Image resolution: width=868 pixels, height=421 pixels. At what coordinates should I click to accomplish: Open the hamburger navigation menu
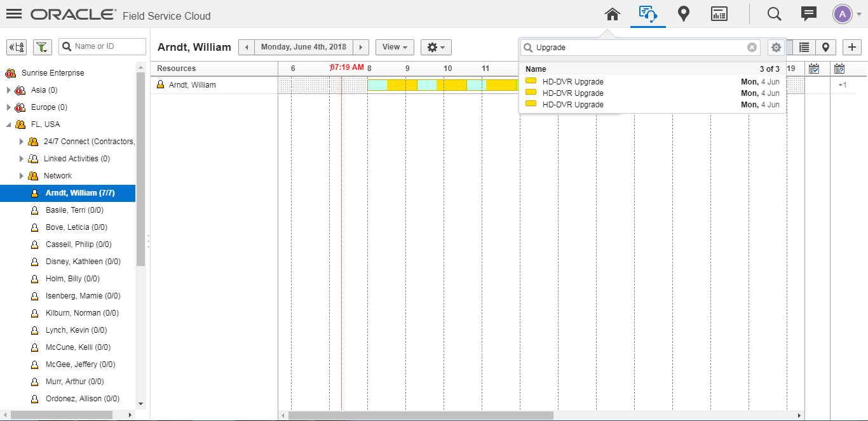[13, 14]
